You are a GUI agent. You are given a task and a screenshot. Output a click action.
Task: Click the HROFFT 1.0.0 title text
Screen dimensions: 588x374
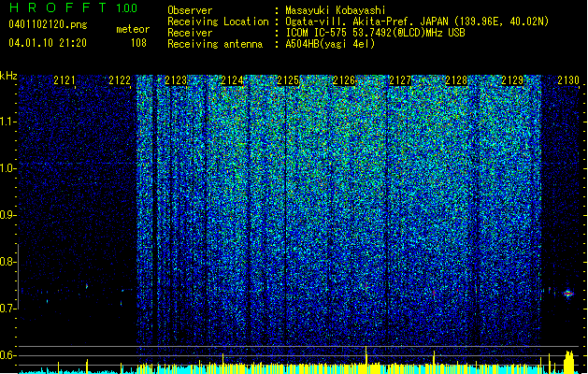click(74, 7)
